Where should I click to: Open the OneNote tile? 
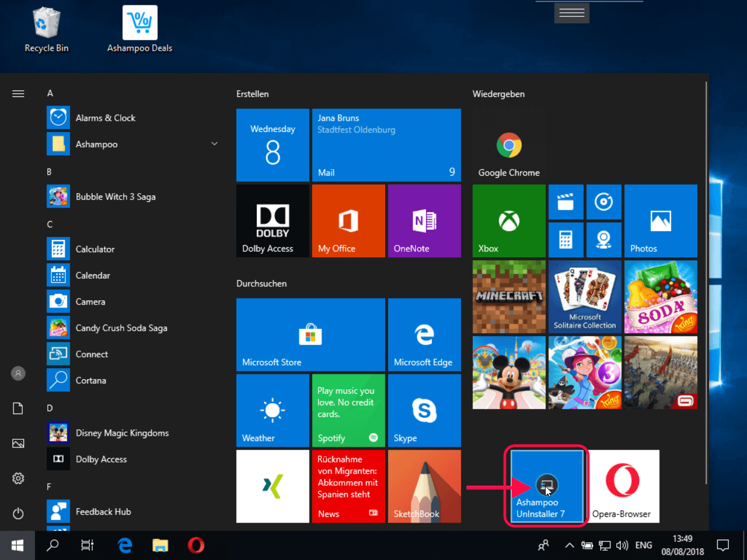424,221
